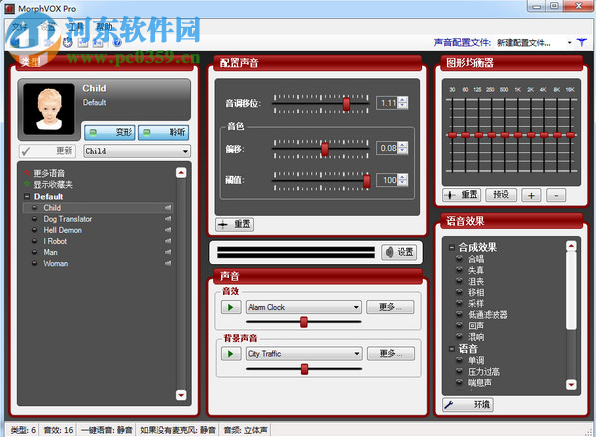Click the 16K equalizer band slider

click(x=570, y=135)
